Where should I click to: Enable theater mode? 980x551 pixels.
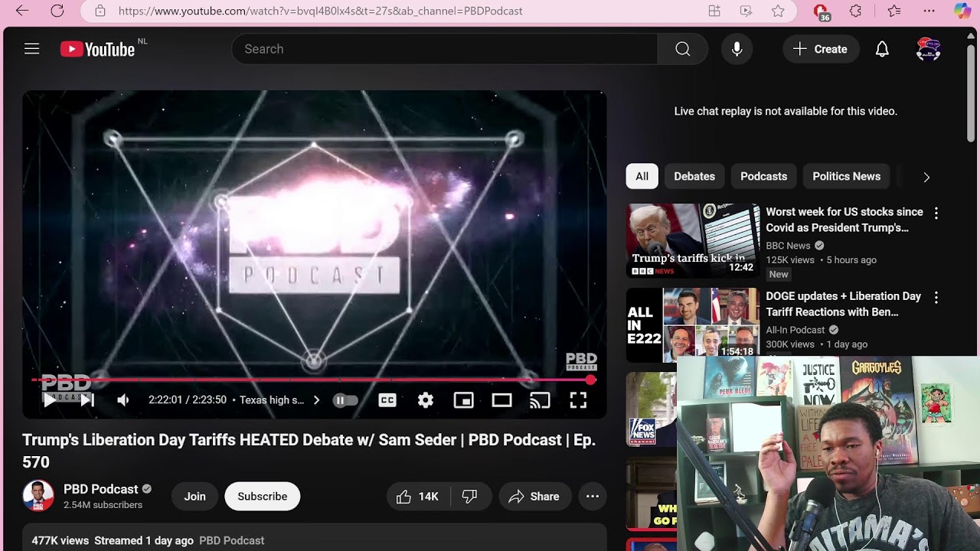pos(501,399)
